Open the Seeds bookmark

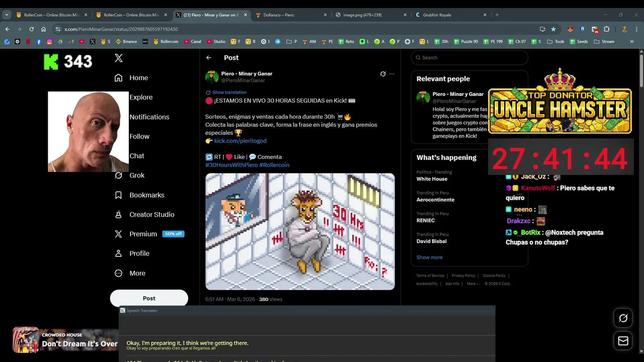tap(579, 42)
